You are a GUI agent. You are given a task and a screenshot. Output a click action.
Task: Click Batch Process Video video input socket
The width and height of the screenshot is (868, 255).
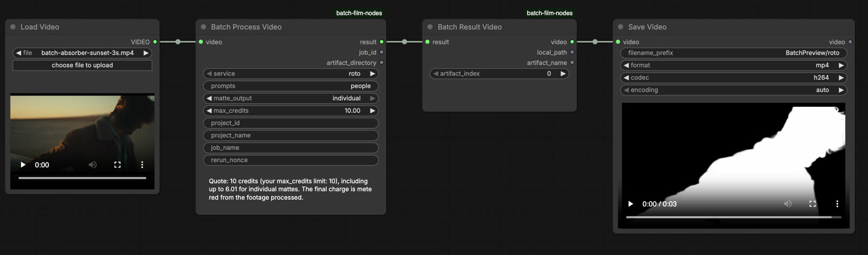point(201,42)
